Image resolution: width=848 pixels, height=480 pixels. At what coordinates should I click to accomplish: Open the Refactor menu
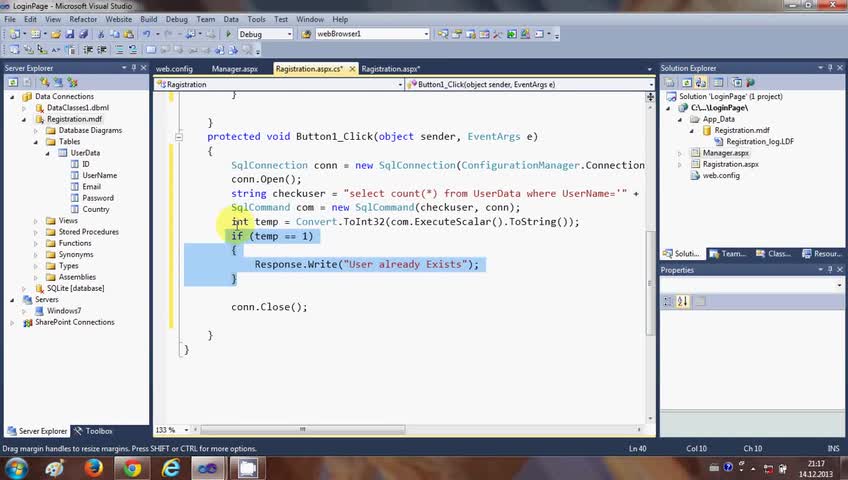click(83, 19)
